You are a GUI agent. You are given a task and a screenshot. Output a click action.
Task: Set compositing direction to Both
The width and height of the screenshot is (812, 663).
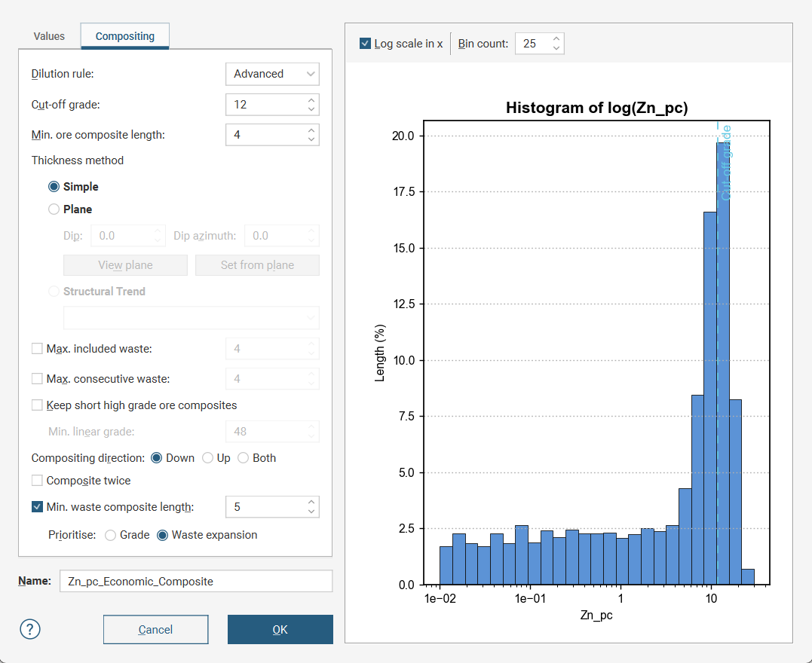click(243, 458)
